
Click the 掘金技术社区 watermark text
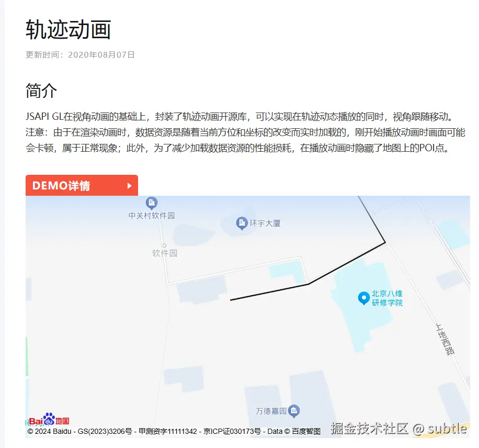pos(369,429)
